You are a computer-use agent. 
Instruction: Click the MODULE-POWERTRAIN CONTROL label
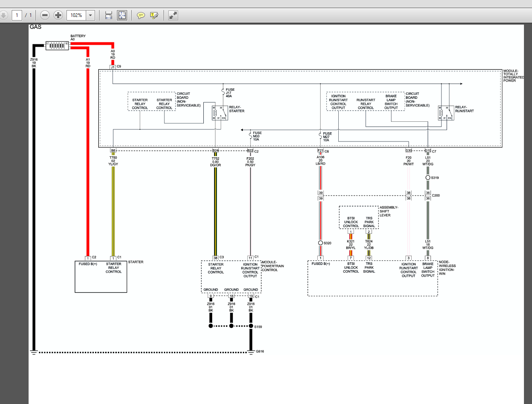(x=273, y=266)
